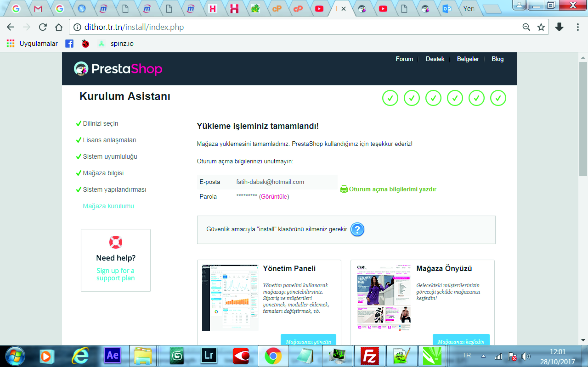This screenshot has width=588, height=367.
Task: Click Oturum açma bilgilerimi yazdır link
Action: [393, 189]
